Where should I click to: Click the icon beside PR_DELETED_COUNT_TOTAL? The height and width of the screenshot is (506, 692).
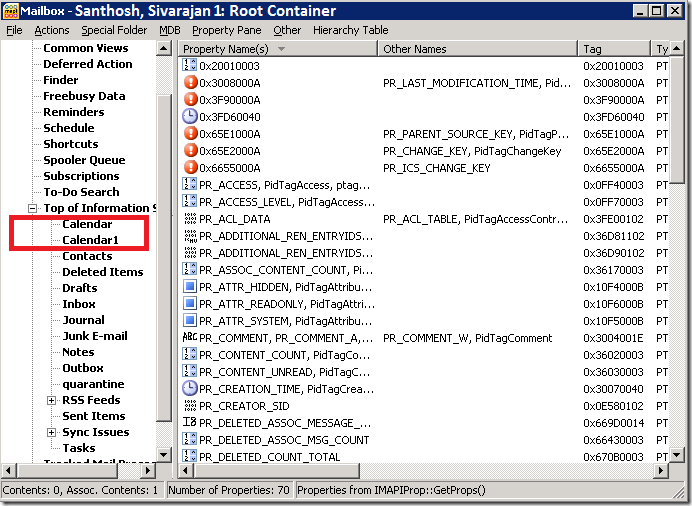click(x=190, y=456)
